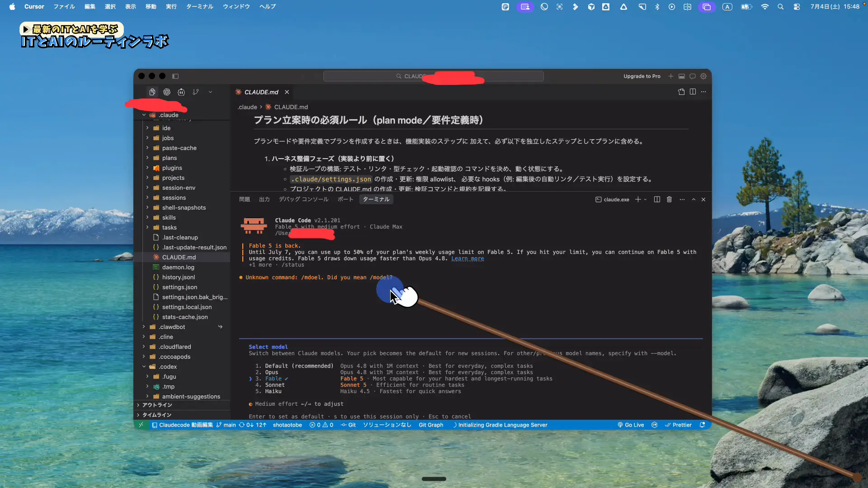Switch to the 問題 panel tab
868x488 pixels.
(245, 199)
